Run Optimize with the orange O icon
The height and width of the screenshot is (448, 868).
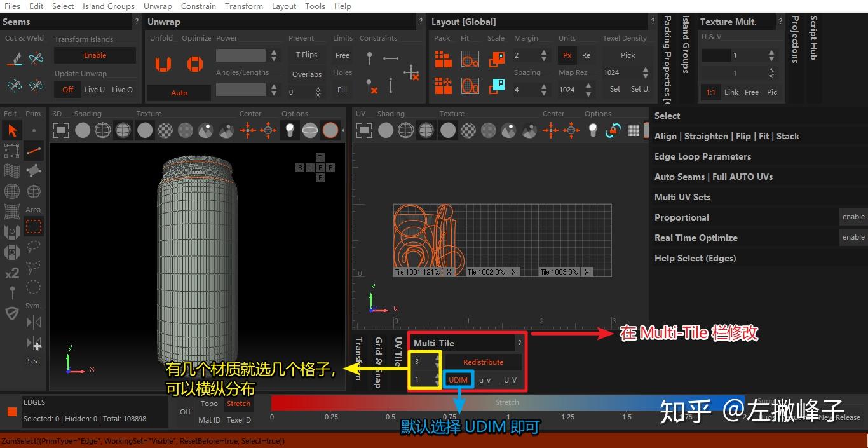pos(194,64)
